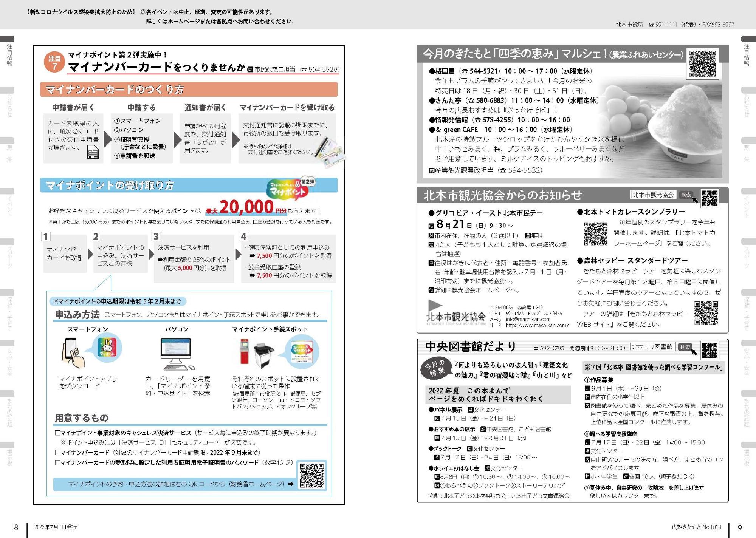Select the お知らせ side tab on page 8
The width and height of the screenshot is (756, 538).
tap(8, 102)
